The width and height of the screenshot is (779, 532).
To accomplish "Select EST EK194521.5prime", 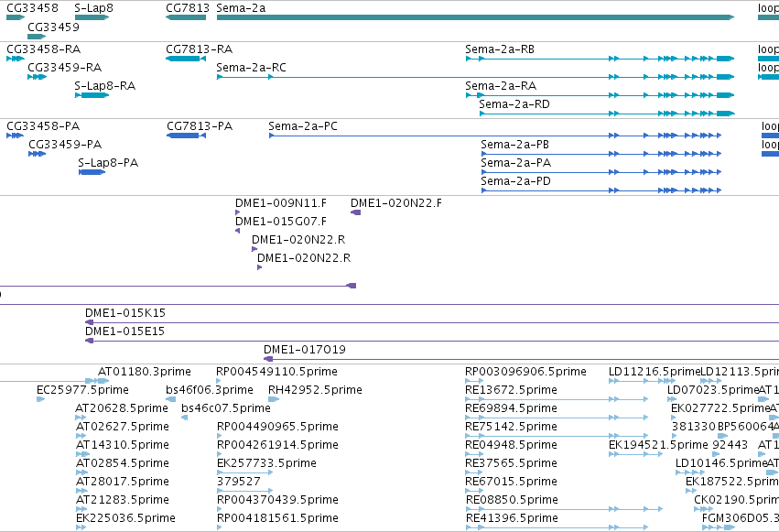I will tap(636, 454).
